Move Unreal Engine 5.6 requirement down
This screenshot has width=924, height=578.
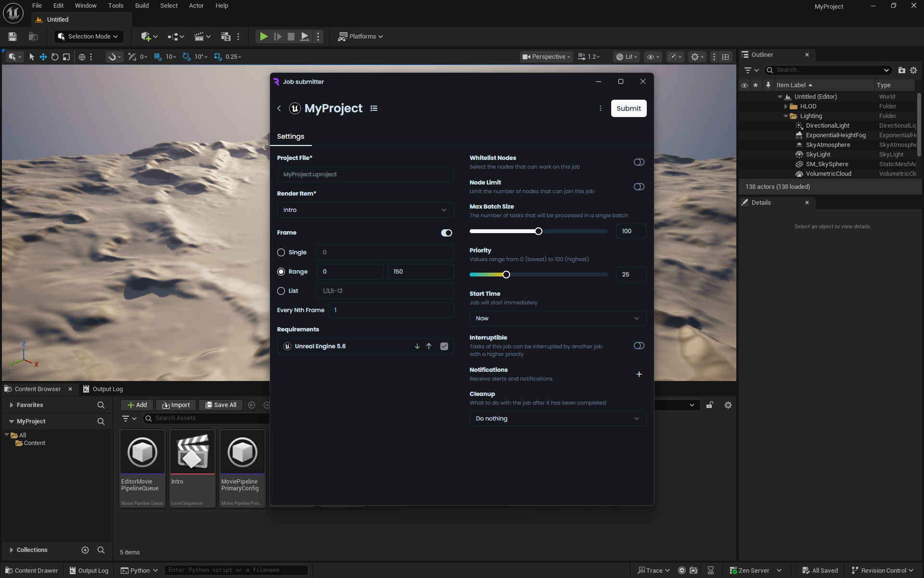point(417,346)
